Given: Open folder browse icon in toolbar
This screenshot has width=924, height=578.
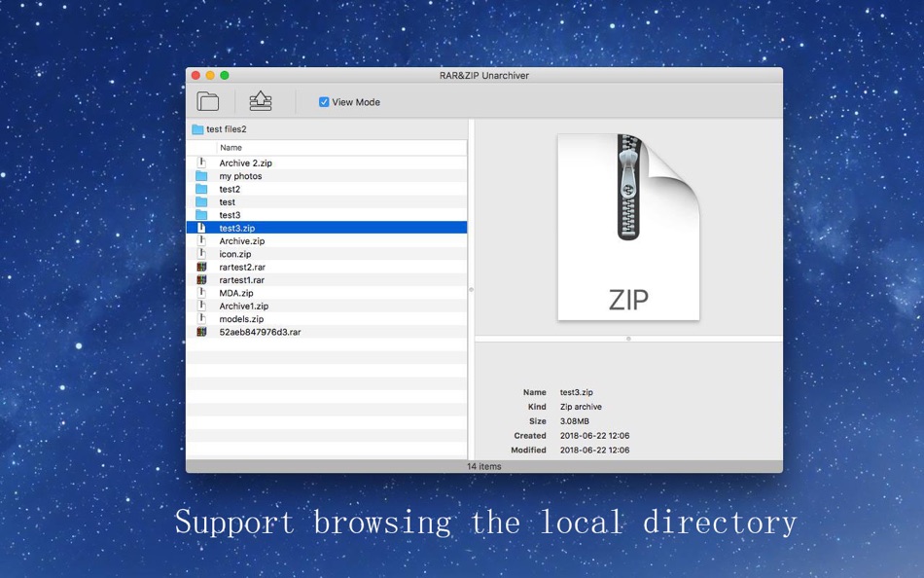Looking at the screenshot, I should coord(207,101).
